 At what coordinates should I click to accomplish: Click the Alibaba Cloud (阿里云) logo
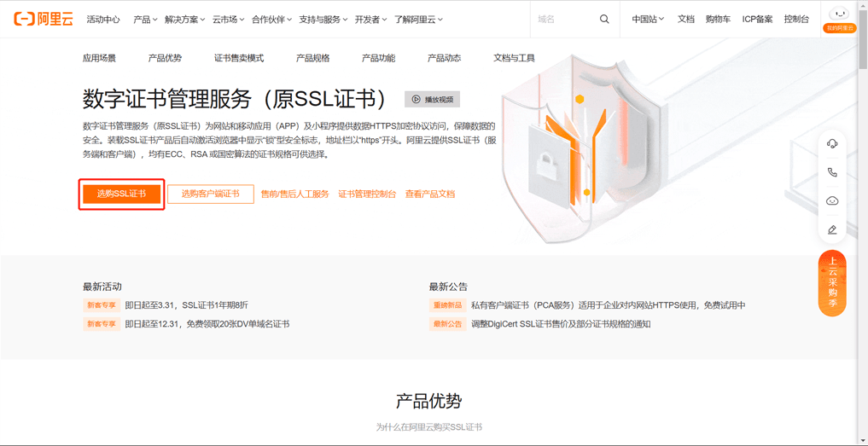tap(44, 19)
